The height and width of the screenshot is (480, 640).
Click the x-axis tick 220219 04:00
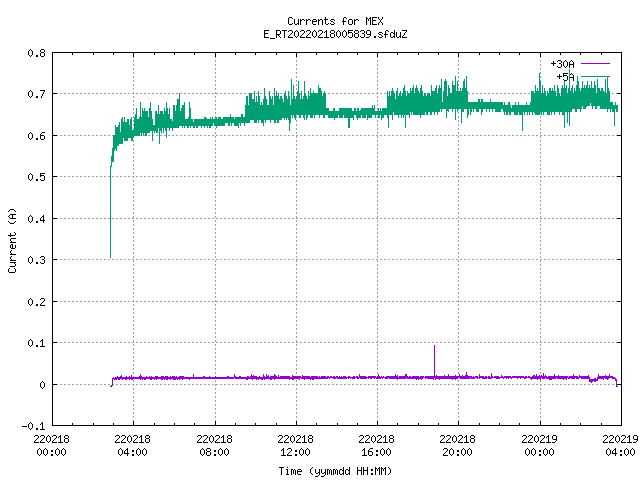tap(620, 446)
